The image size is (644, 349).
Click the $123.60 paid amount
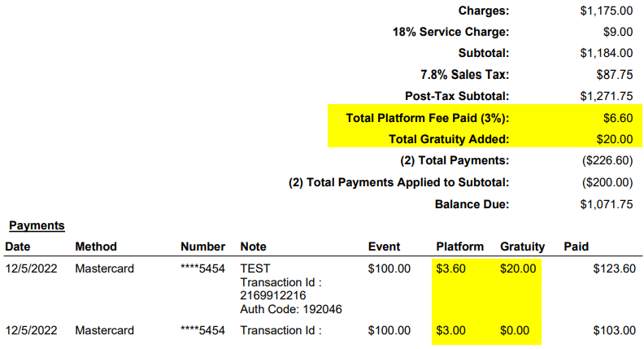(614, 268)
